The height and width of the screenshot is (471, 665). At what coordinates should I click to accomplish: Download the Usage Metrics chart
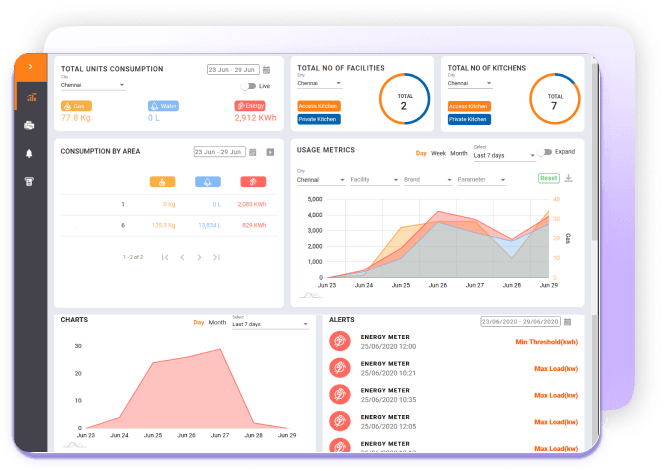[569, 178]
